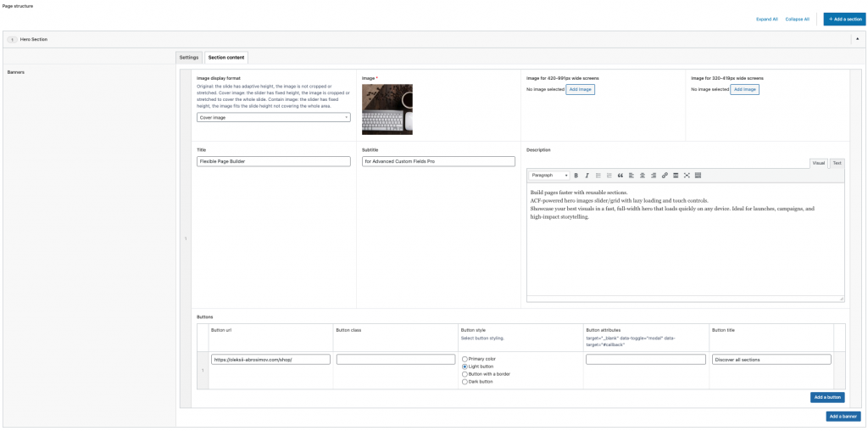
Task: Focus the Button title input
Action: (x=771, y=360)
